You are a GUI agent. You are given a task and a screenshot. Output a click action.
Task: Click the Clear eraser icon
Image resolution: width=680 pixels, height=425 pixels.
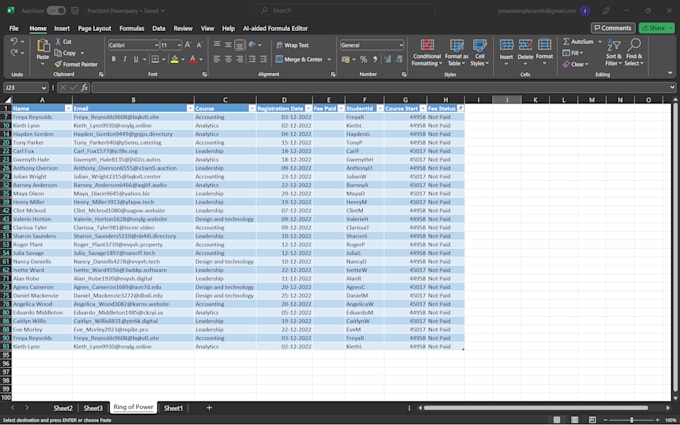pos(566,64)
